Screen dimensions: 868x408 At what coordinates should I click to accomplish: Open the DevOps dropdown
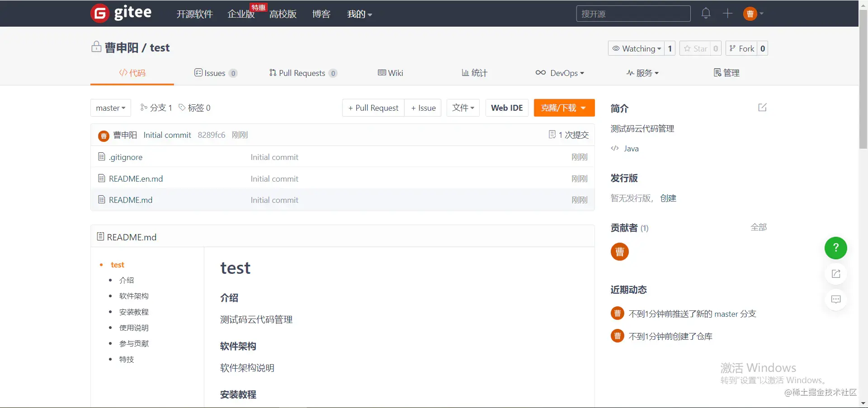[x=560, y=73]
